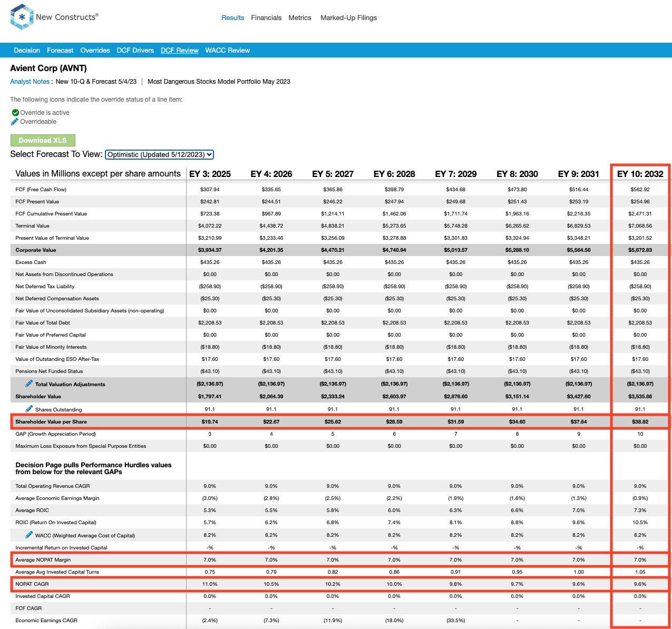Viewport: 672px width, 629px height.
Task: Click the Invested Capital CAGR row label
Action: [x=43, y=596]
